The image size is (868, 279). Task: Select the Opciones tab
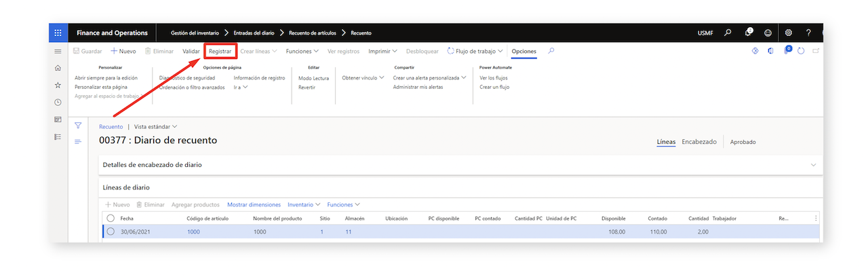coord(524,51)
